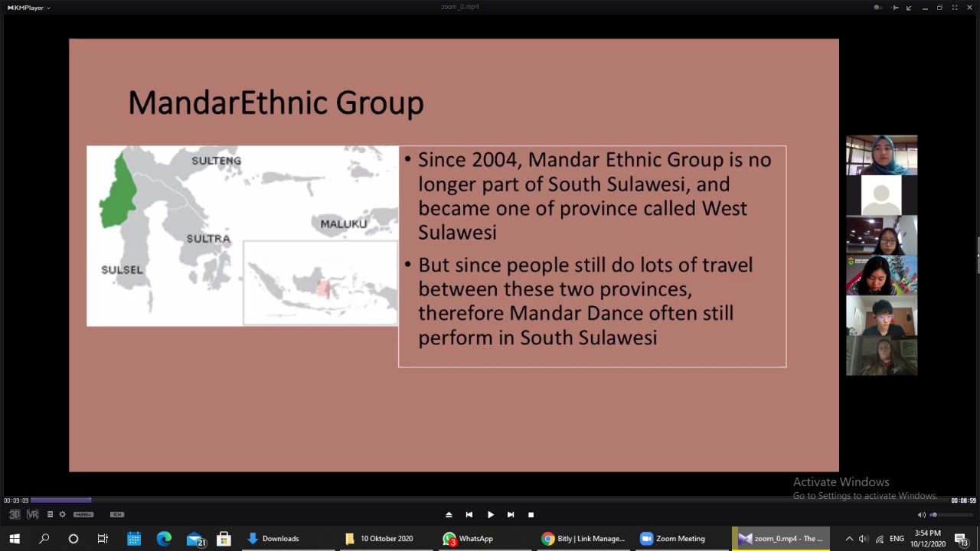The image size is (980, 551).
Task: Open the playlist icon
Action: click(51, 514)
